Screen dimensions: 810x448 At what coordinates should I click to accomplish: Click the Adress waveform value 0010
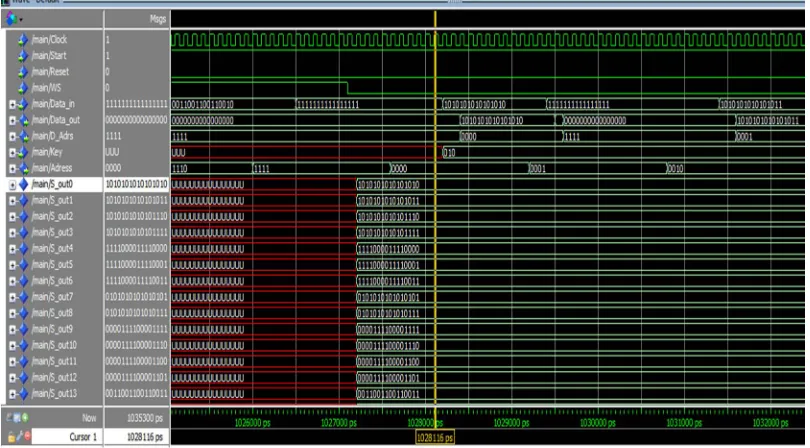click(676, 169)
